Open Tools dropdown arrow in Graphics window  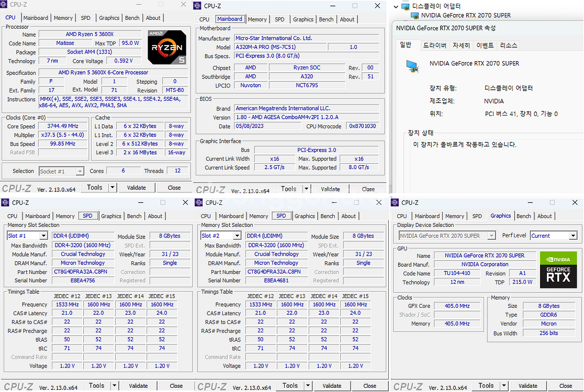504,386
